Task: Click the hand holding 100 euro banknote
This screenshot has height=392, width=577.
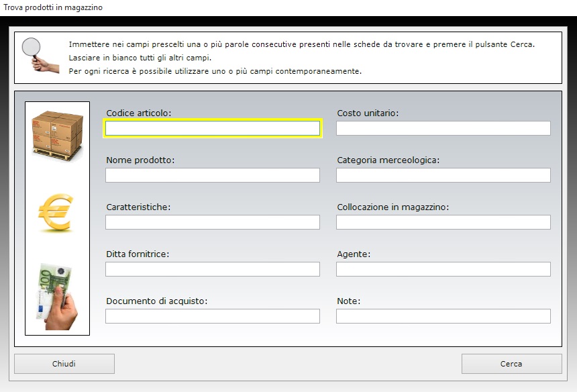Action: [57, 297]
